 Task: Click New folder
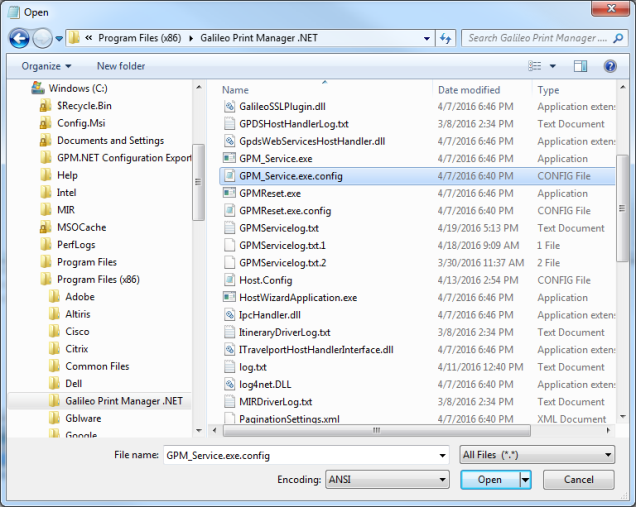coord(120,66)
